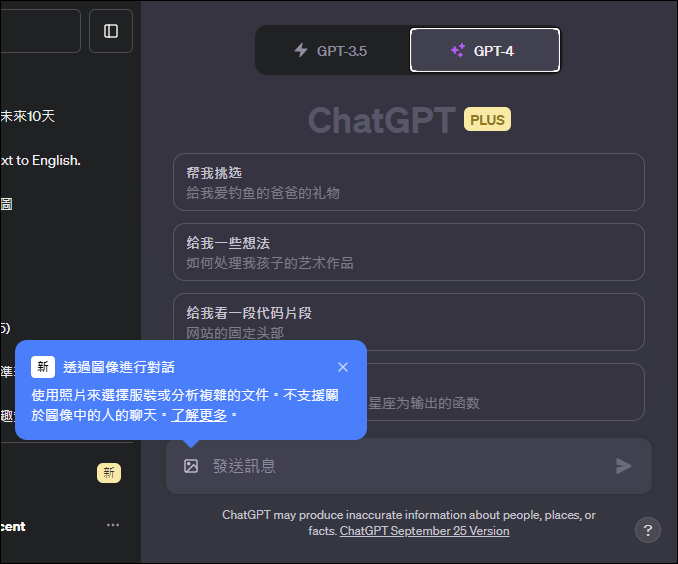The width and height of the screenshot is (678, 564).
Task: Collapse the sidebar with the panel icon
Action: point(111,31)
